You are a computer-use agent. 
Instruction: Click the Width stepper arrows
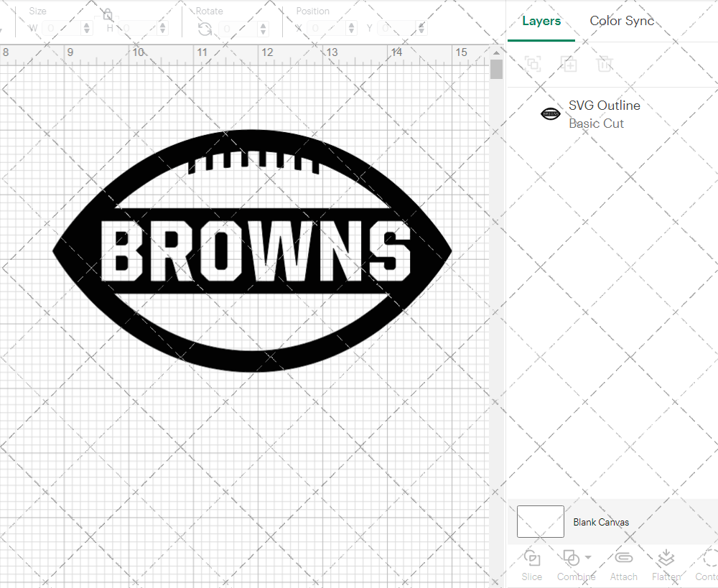pos(87,29)
